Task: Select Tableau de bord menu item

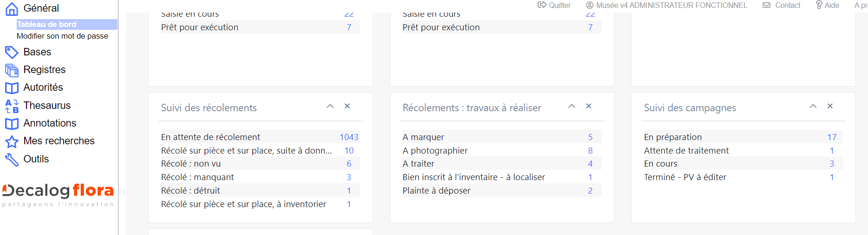Action: [46, 24]
